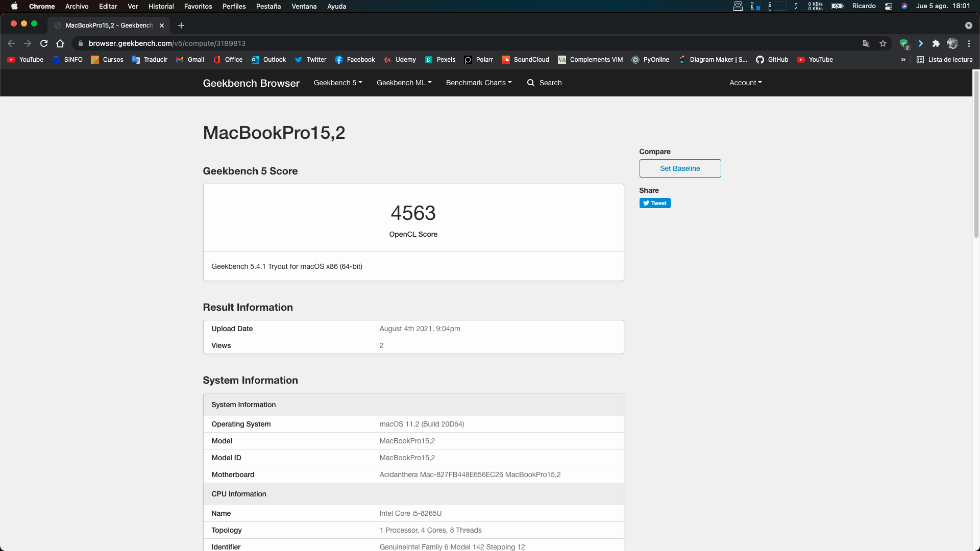The height and width of the screenshot is (551, 980).
Task: Toggle the battery status in the menu bar
Action: pyautogui.click(x=837, y=6)
